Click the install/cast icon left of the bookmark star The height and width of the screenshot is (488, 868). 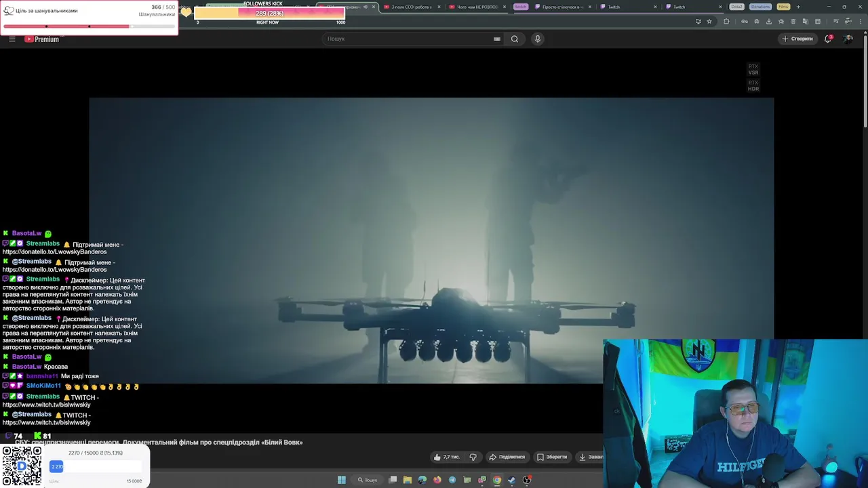point(698,21)
